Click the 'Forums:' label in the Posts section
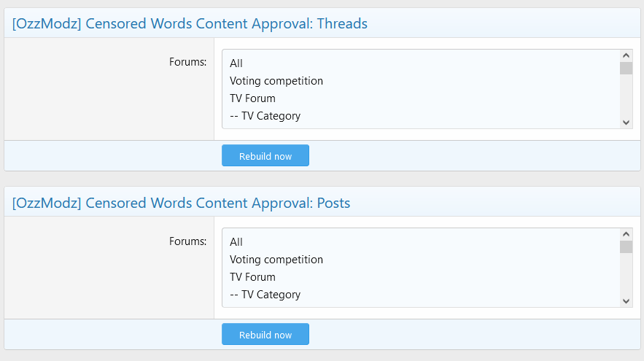Viewport: 644px width, 361px height. tap(187, 241)
